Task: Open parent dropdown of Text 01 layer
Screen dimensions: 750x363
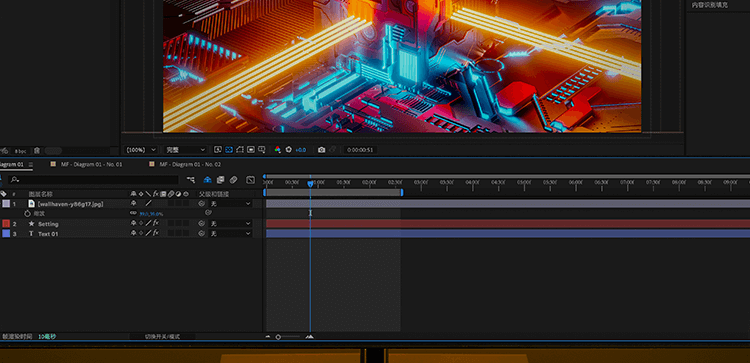Action: (231, 234)
